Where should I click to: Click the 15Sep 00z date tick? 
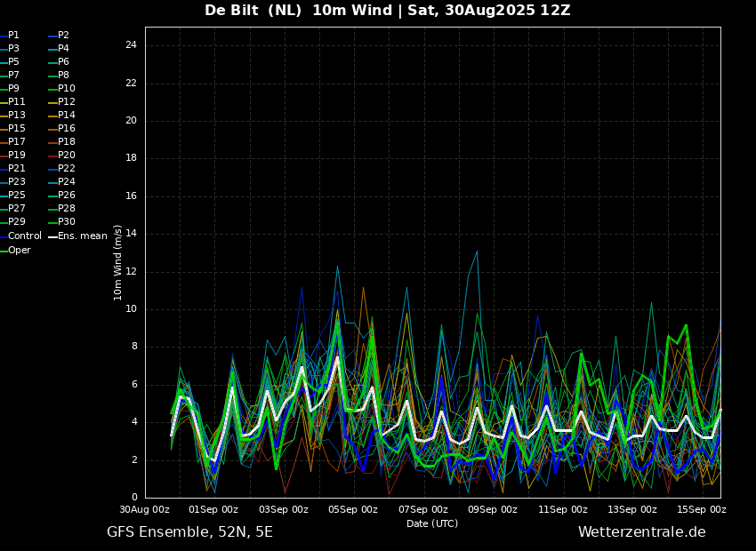pos(702,509)
